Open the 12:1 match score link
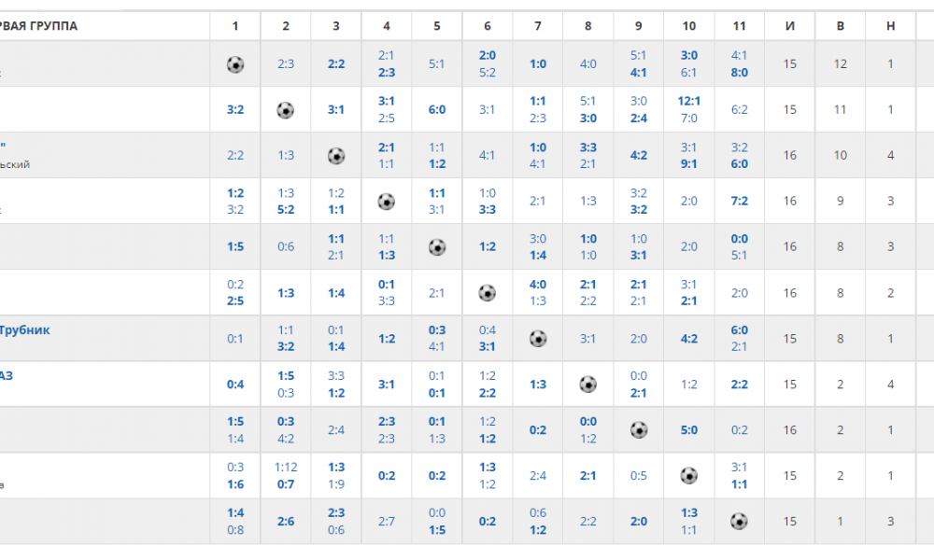Image resolution: width=934 pixels, height=560 pixels. point(688,101)
